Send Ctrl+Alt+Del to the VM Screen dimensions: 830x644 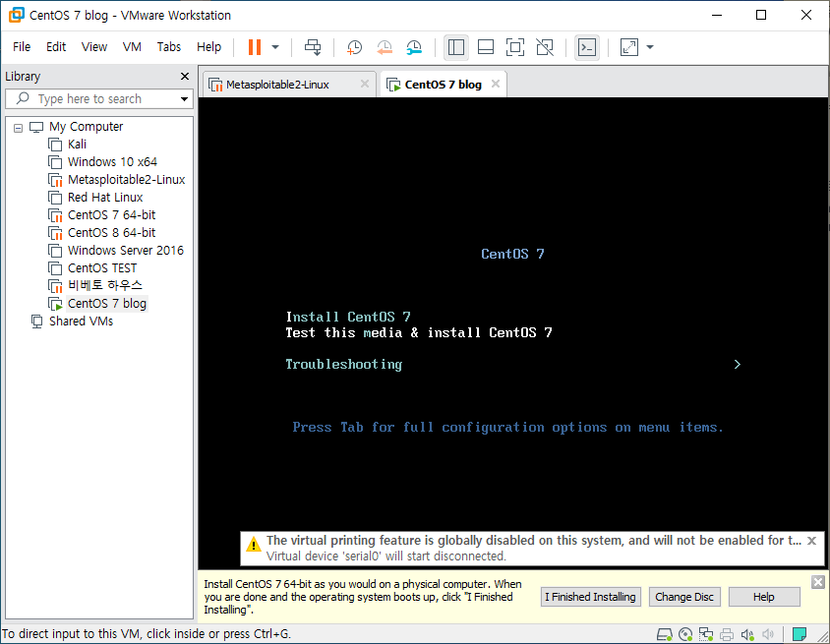313,47
